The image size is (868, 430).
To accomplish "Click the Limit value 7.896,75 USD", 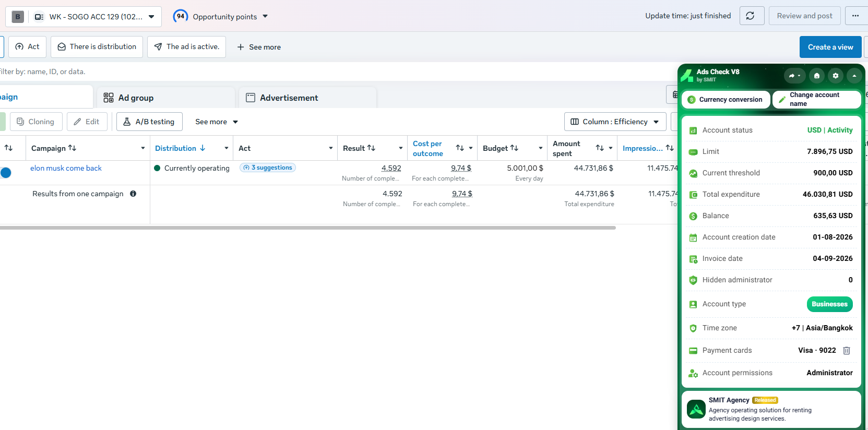I will pos(829,151).
